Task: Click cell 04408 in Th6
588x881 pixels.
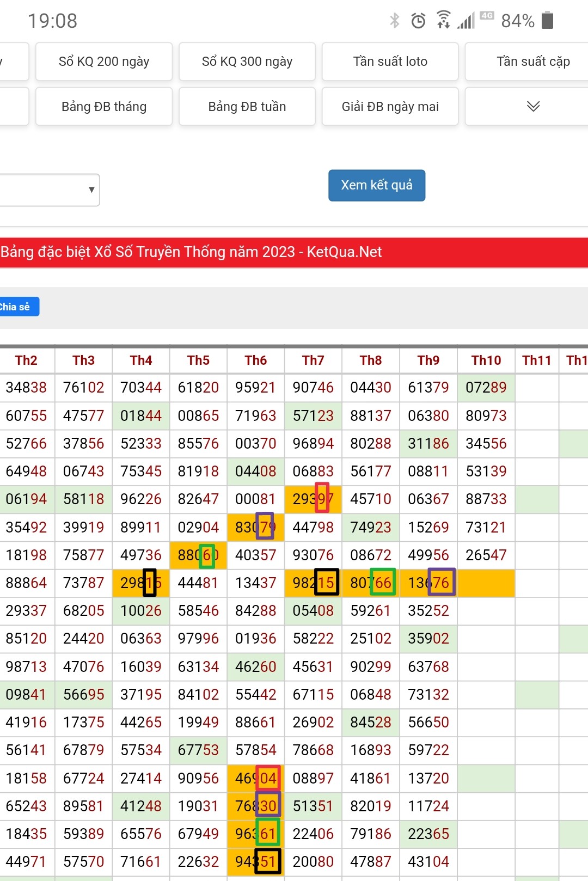Action: click(x=256, y=472)
